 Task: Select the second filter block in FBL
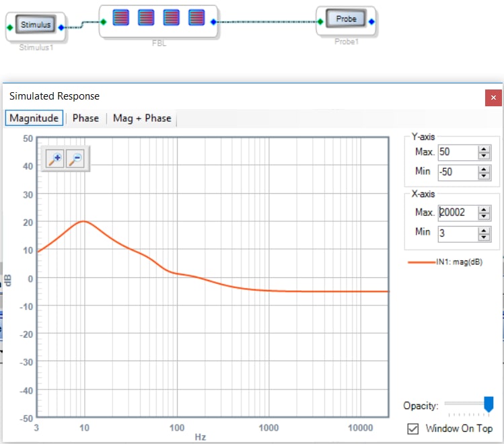click(146, 17)
